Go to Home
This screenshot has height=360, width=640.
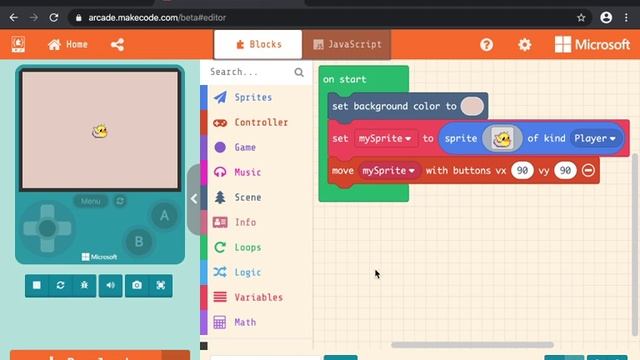[68, 44]
